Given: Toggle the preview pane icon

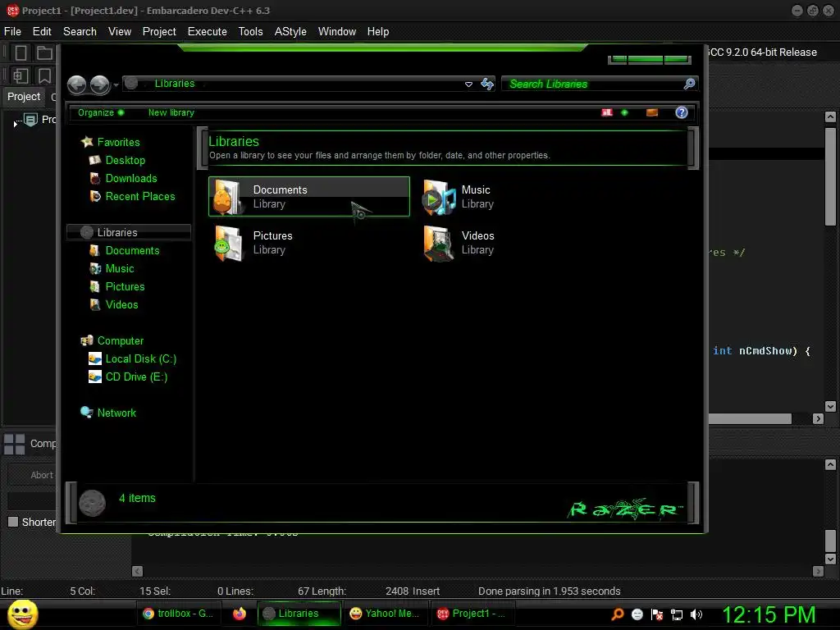Looking at the screenshot, I should click(652, 112).
